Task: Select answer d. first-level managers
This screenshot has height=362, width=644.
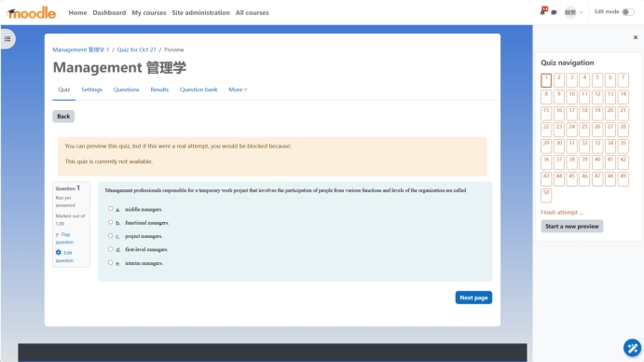Action: (x=111, y=249)
